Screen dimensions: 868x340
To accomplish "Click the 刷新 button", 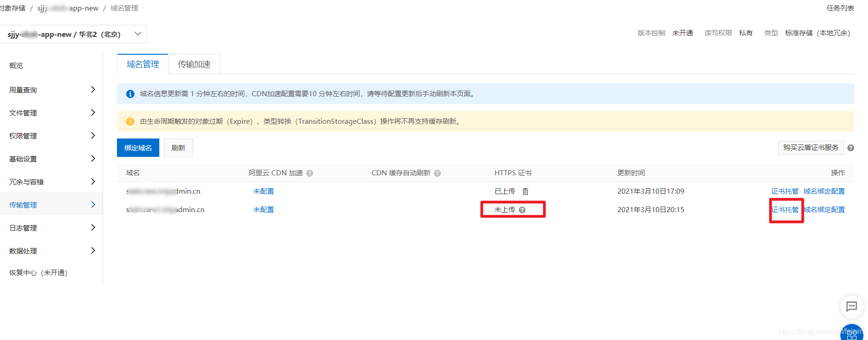I will tap(178, 148).
